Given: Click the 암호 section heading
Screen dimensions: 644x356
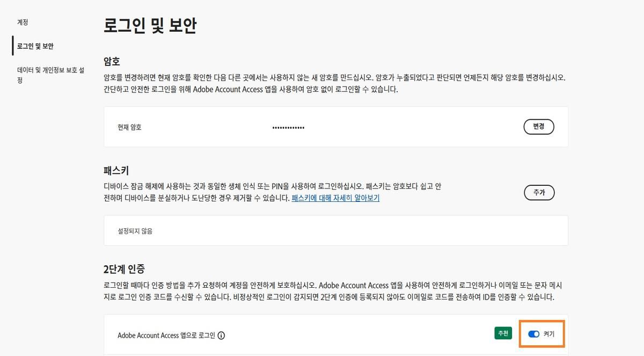Looking at the screenshot, I should point(112,61).
